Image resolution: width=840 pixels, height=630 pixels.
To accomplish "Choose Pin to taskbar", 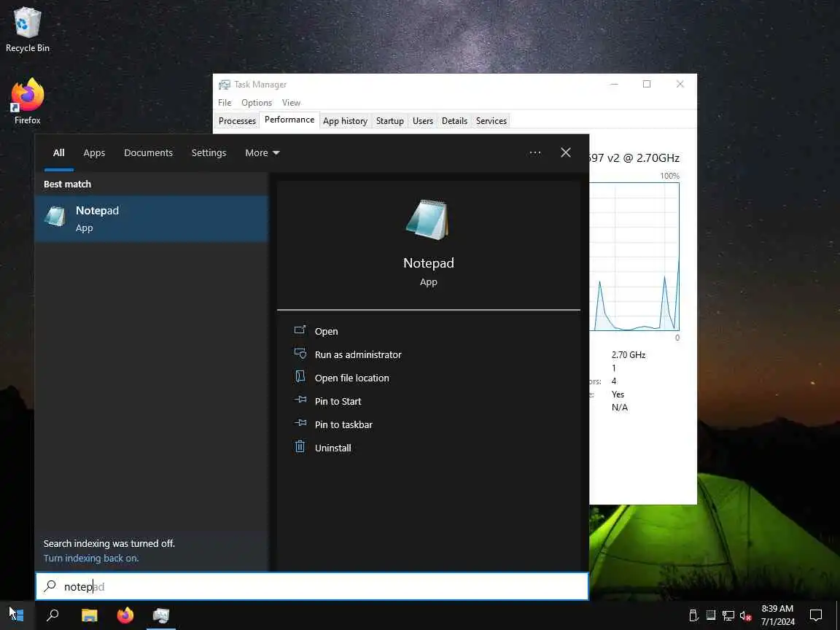I will [343, 424].
